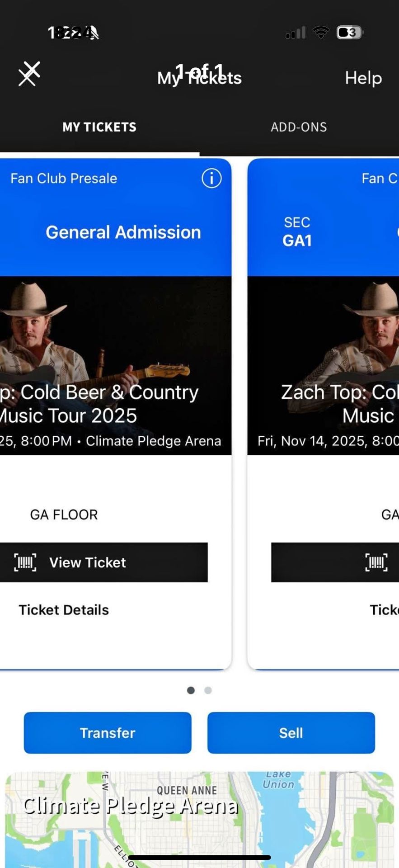Tap the info icon on the presale ticket
This screenshot has width=399, height=868.
(x=211, y=178)
